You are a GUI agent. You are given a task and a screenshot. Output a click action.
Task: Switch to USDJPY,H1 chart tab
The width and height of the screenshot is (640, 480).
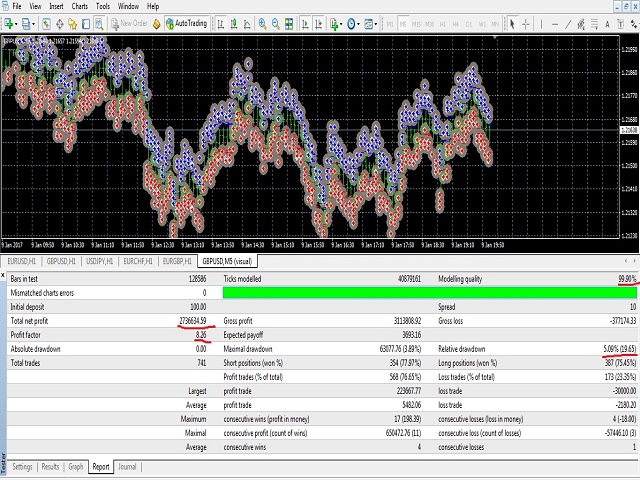coord(99,261)
